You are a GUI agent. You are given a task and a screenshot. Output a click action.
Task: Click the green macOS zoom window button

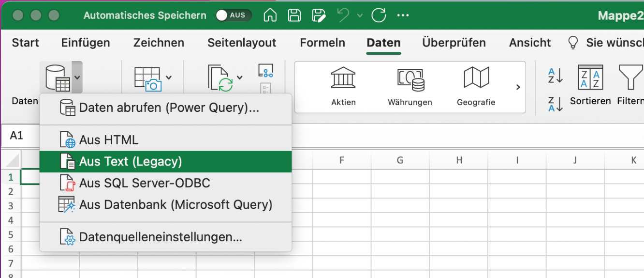54,15
